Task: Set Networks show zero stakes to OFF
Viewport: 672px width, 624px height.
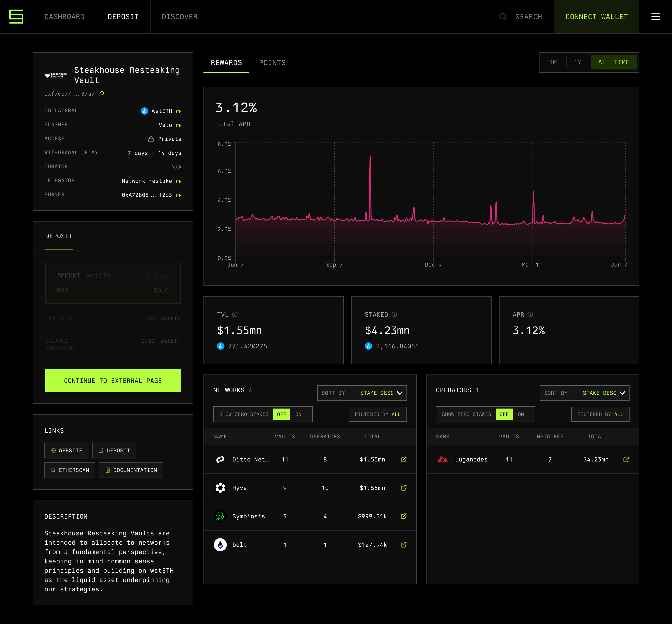Action: tap(281, 414)
